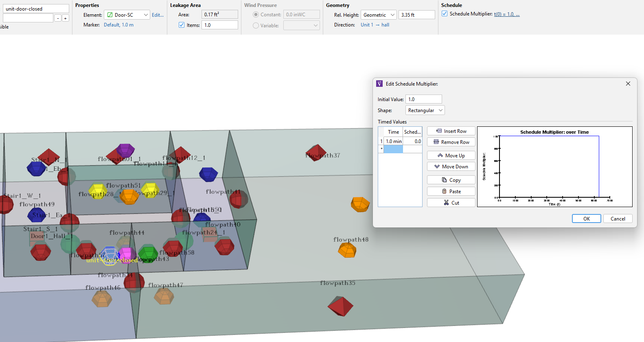
Task: Toggle the Schedule Multiplier checkbox
Action: click(x=445, y=14)
